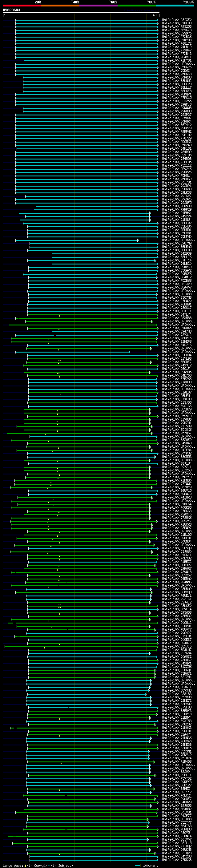Click the red 20% identity color bar
This screenshot has height=868, width=197.
pos(22,6)
